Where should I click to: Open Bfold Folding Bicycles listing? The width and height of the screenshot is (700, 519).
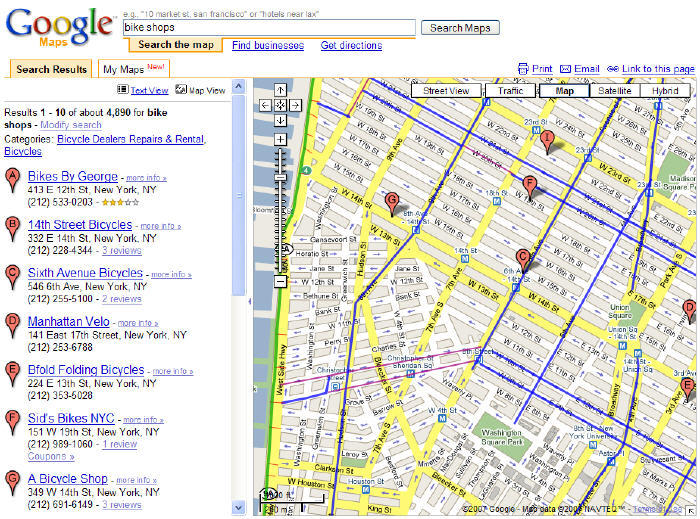point(86,370)
